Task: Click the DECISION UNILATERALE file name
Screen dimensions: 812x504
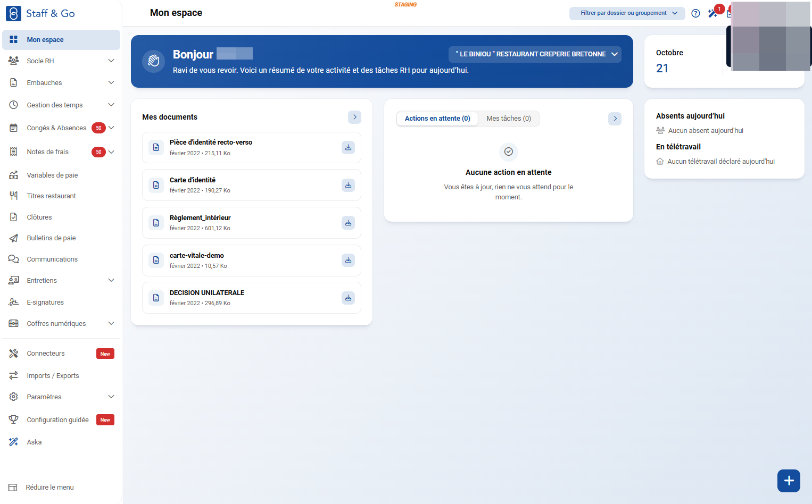Action: tap(207, 292)
